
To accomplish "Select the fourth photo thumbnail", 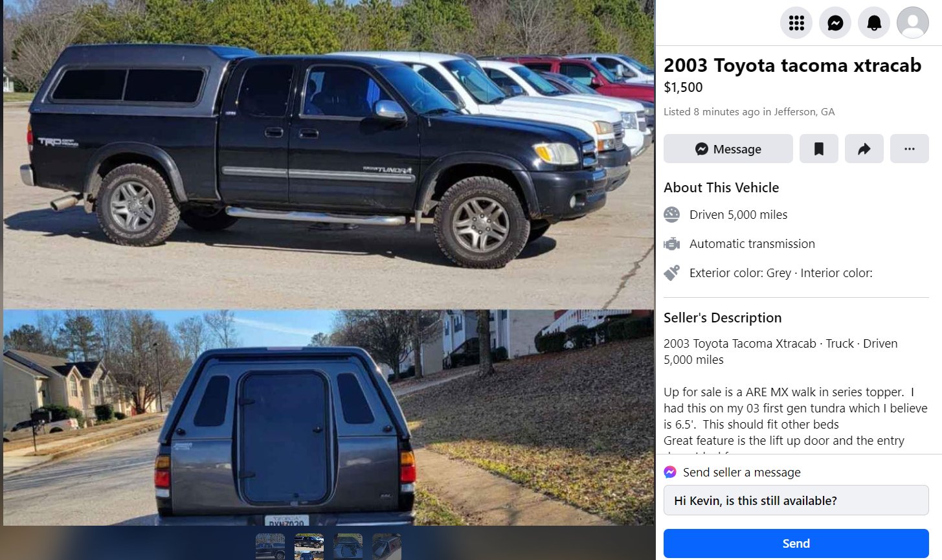I will (387, 546).
